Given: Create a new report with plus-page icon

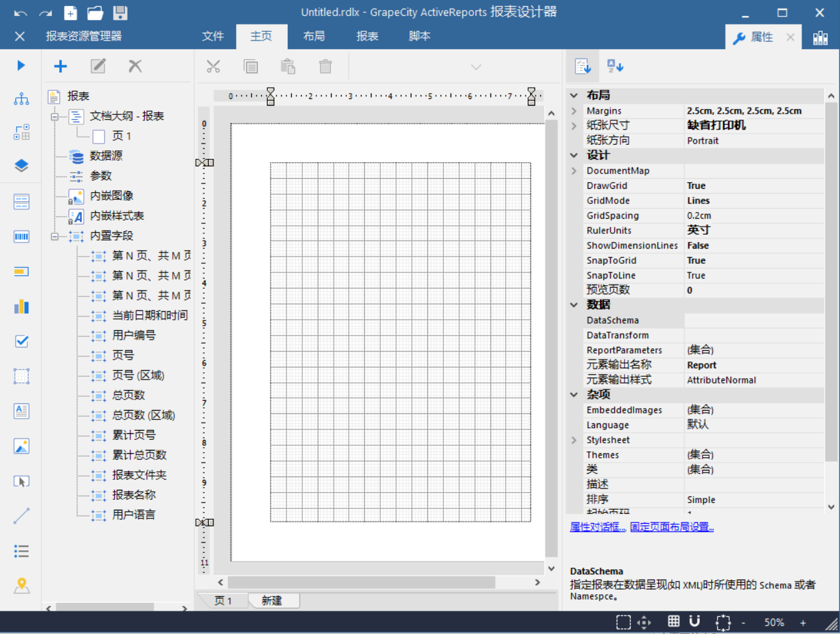Looking at the screenshot, I should [70, 13].
